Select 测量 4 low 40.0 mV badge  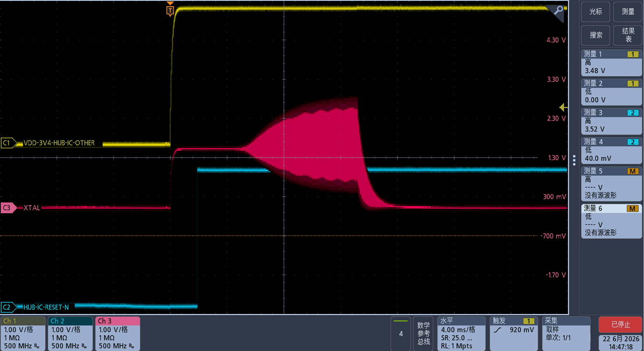pyautogui.click(x=611, y=150)
